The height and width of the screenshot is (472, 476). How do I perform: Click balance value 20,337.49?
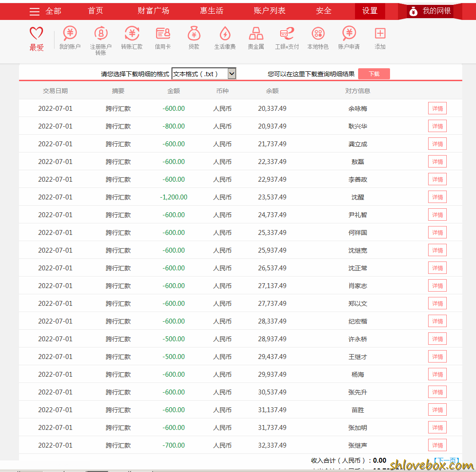pos(272,109)
